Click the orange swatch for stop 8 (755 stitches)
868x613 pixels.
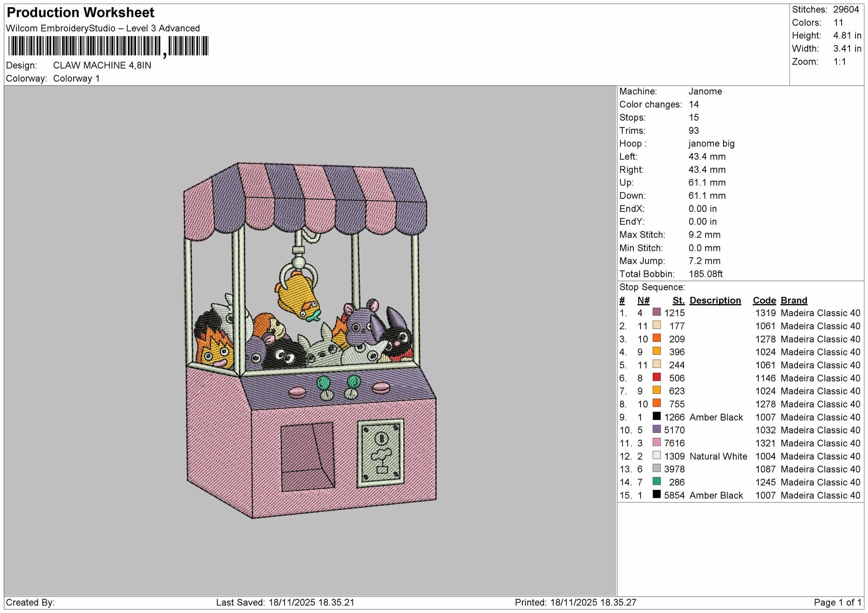click(657, 403)
